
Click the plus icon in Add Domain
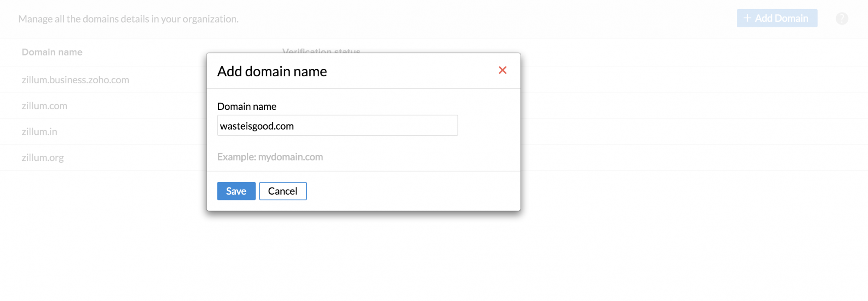[747, 18]
